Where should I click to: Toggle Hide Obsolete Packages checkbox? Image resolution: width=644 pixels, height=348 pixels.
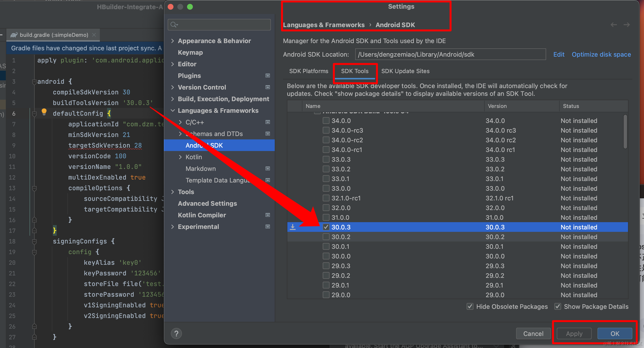pos(470,306)
